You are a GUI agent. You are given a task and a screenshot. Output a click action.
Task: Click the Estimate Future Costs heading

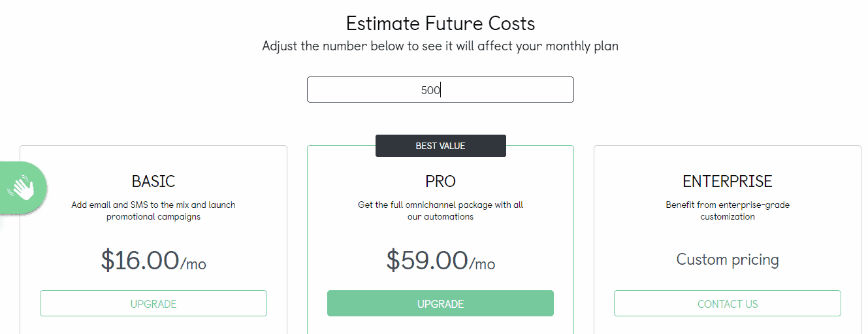pyautogui.click(x=440, y=24)
